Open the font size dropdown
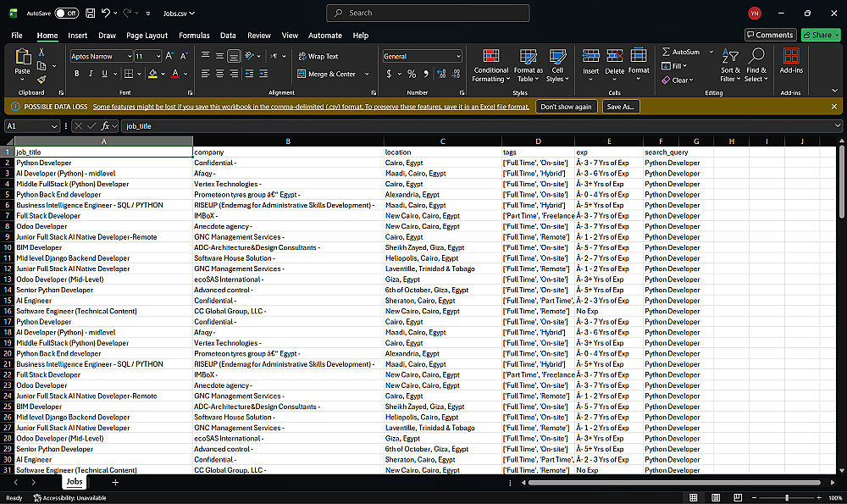 coord(158,56)
